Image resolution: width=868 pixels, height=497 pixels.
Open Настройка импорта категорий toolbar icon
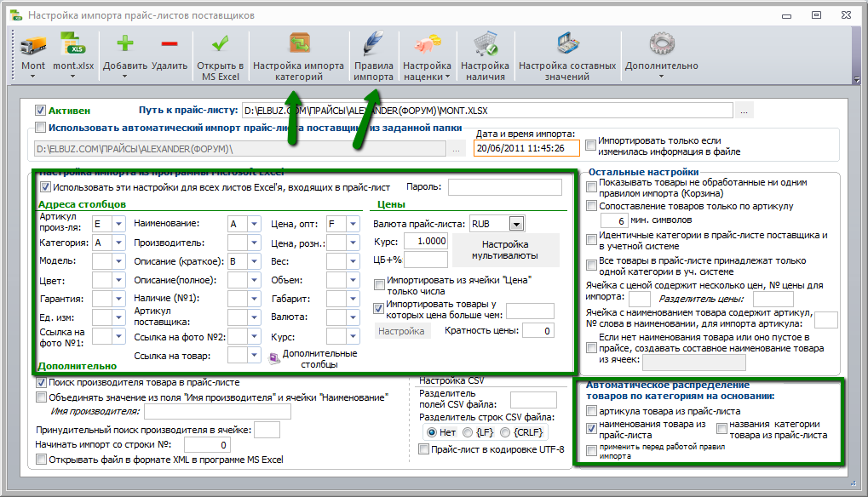coord(299,43)
